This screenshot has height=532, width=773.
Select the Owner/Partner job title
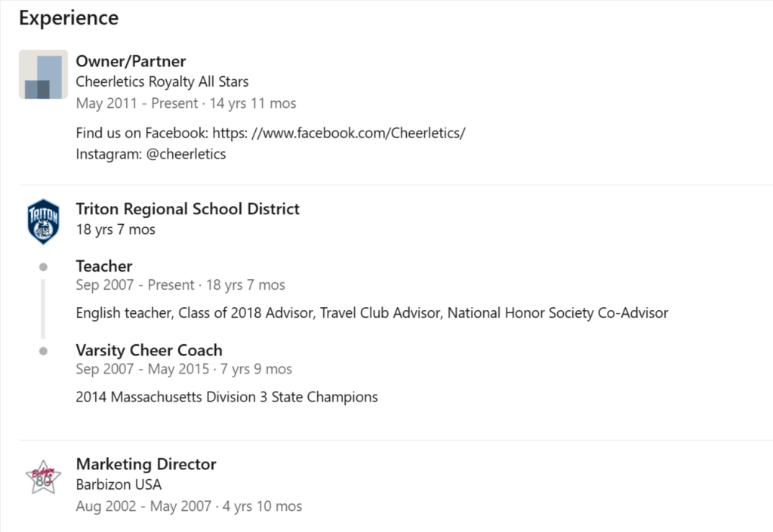pos(131,61)
